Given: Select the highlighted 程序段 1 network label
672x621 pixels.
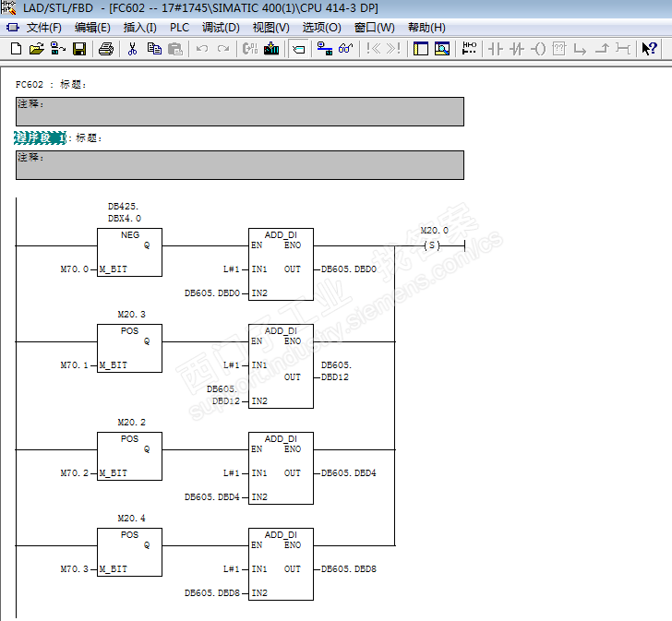Looking at the screenshot, I should click(40, 137).
